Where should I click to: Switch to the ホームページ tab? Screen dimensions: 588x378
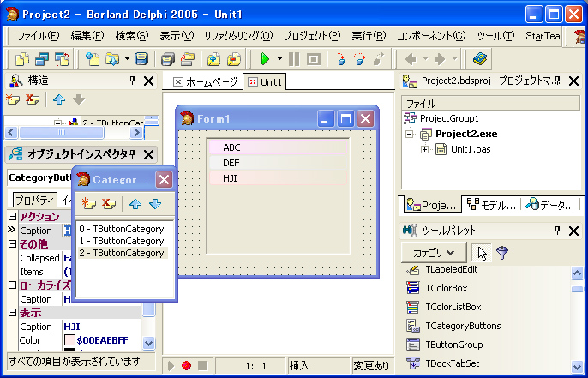205,81
